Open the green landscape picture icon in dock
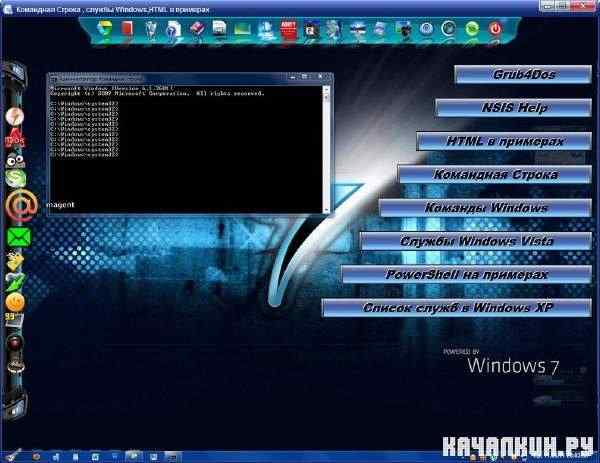600x463 pixels. click(x=243, y=29)
